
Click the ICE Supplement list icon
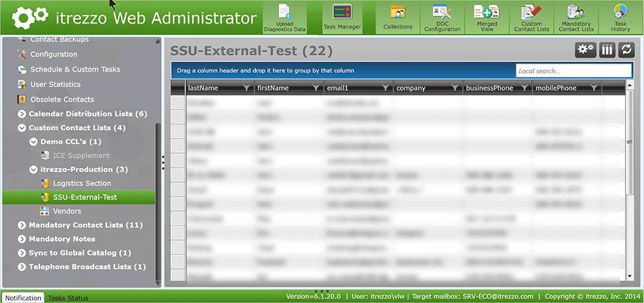[x=45, y=156]
